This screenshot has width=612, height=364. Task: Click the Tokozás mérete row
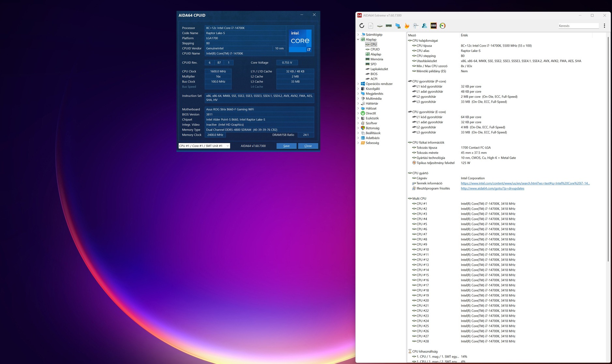tap(507, 153)
